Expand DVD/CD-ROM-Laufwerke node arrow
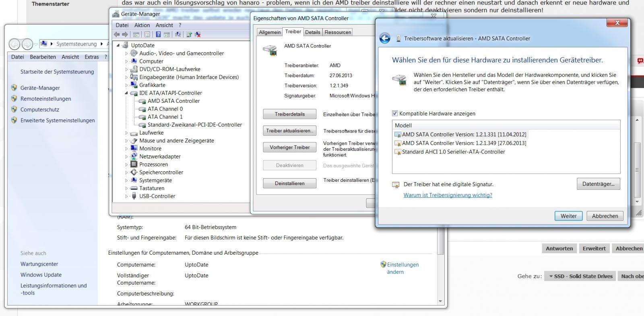 (126, 69)
